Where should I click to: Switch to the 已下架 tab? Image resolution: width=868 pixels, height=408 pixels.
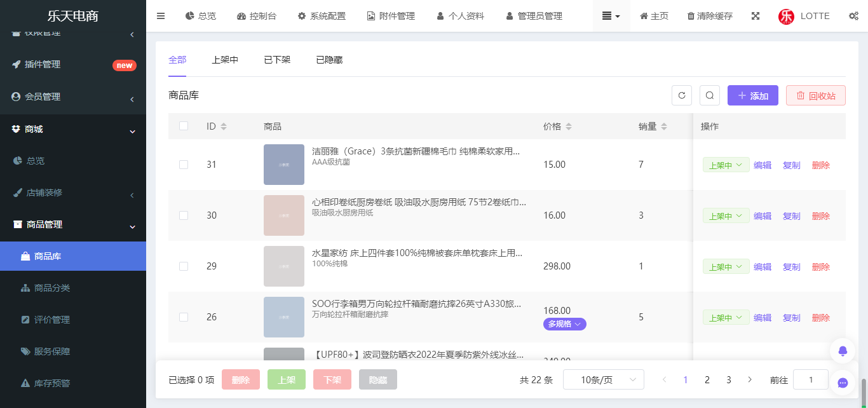[277, 60]
